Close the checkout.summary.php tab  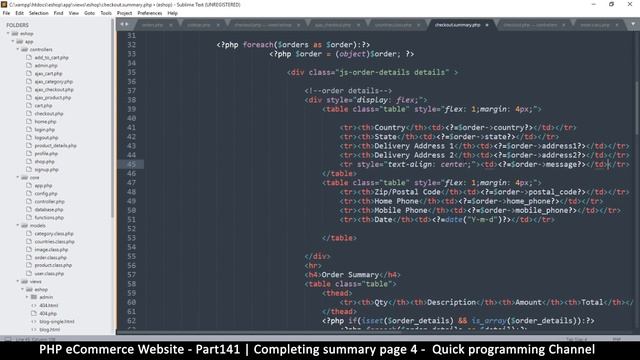tap(487, 25)
